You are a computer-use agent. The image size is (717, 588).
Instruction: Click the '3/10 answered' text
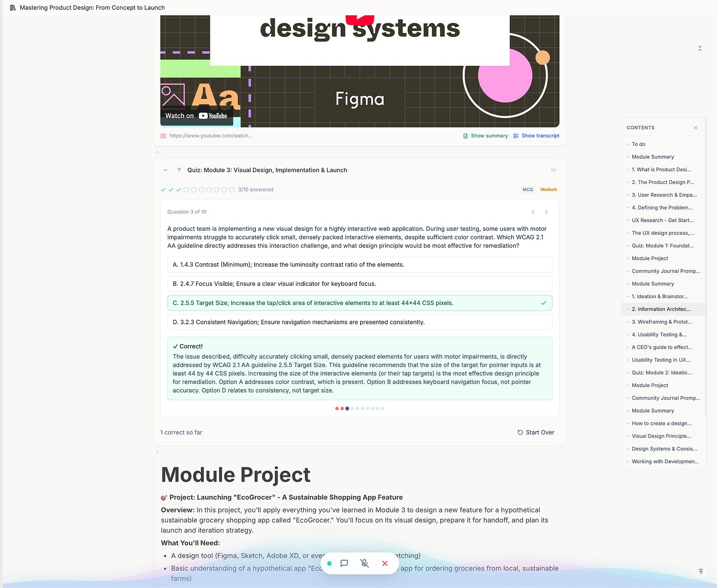[256, 189]
